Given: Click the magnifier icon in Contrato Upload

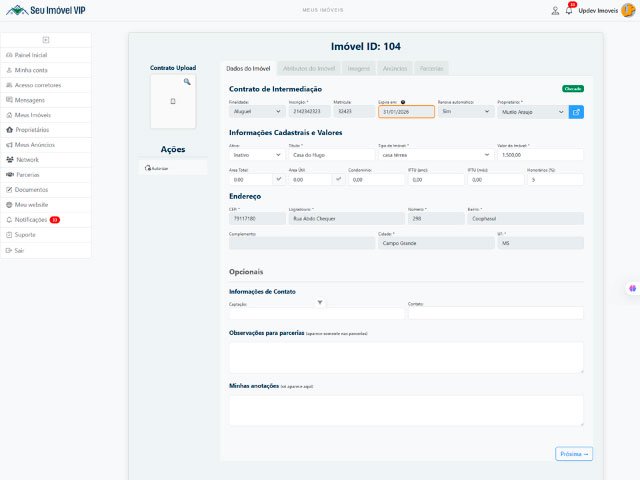Looking at the screenshot, I should 186,81.
